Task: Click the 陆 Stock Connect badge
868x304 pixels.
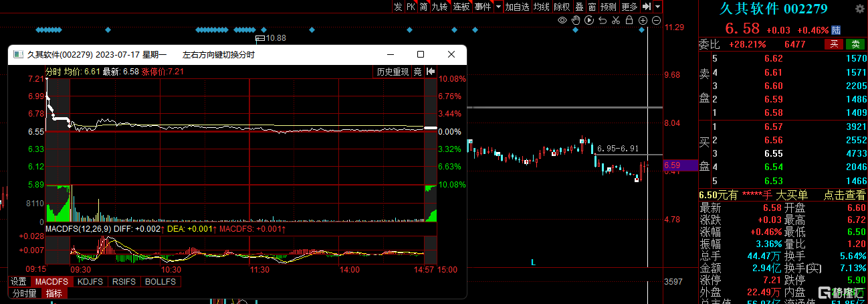Action: (836, 30)
